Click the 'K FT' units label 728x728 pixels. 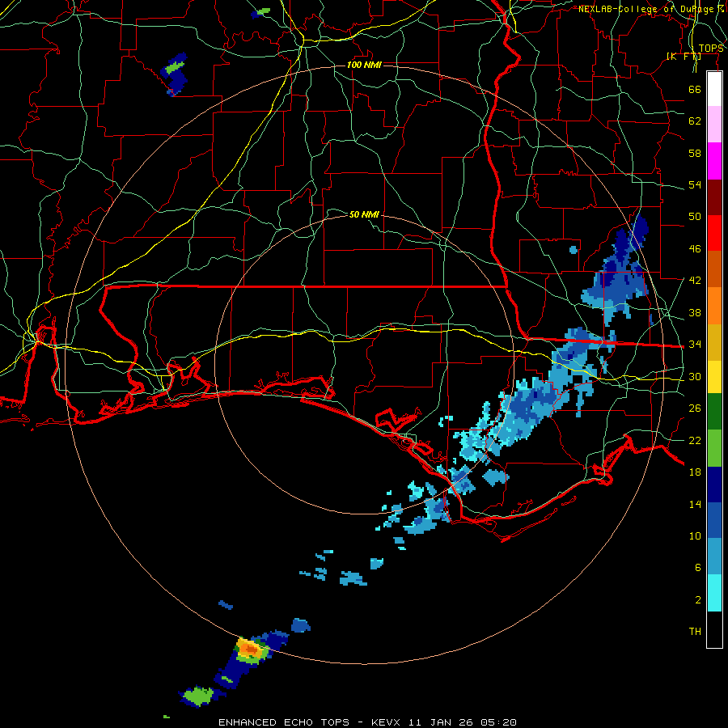684,57
